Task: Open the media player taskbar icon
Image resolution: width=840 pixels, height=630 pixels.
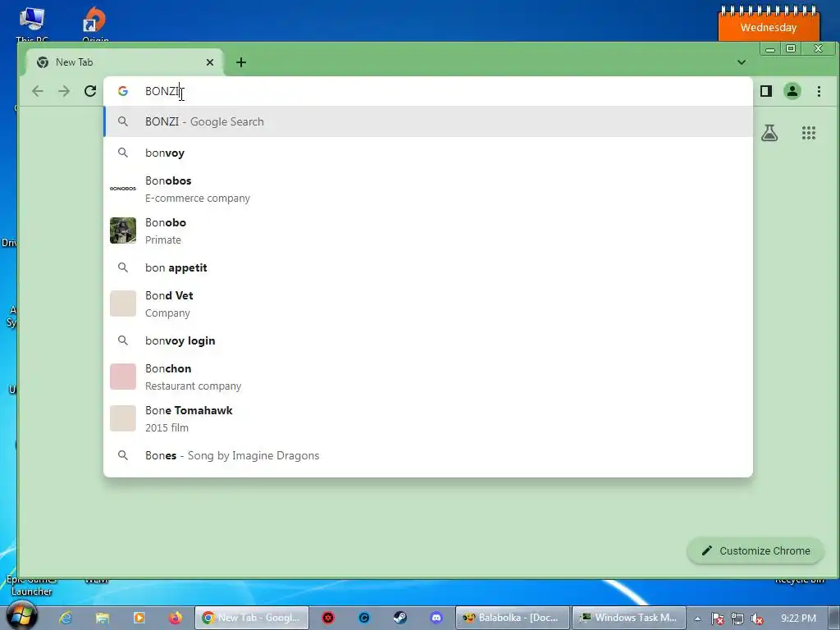Action: [x=139, y=618]
